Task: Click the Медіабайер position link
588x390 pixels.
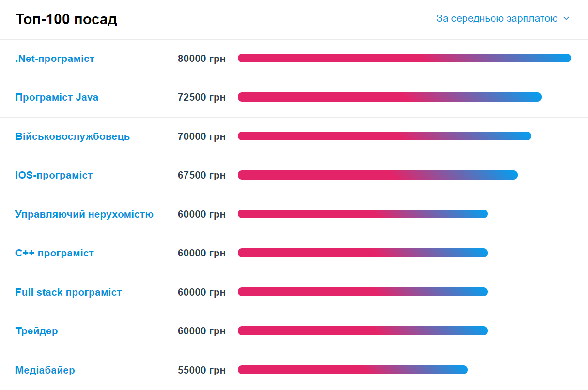Action: 45,370
